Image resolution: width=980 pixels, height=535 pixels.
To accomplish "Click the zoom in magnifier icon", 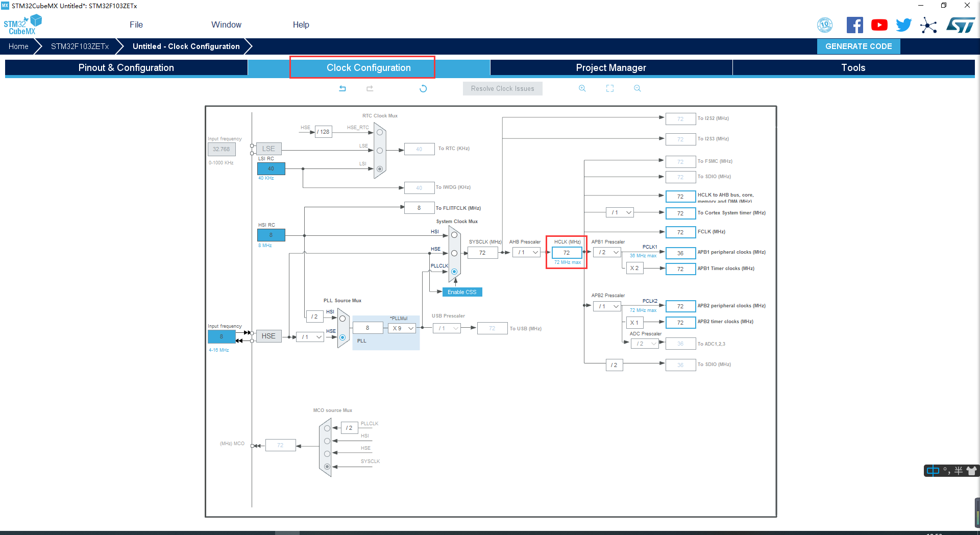I will click(582, 88).
